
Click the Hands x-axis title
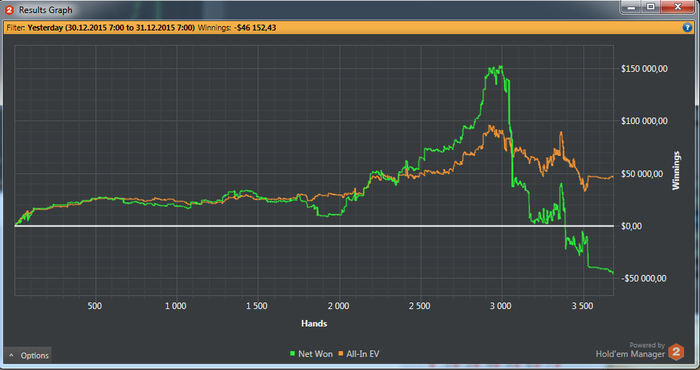pos(314,324)
